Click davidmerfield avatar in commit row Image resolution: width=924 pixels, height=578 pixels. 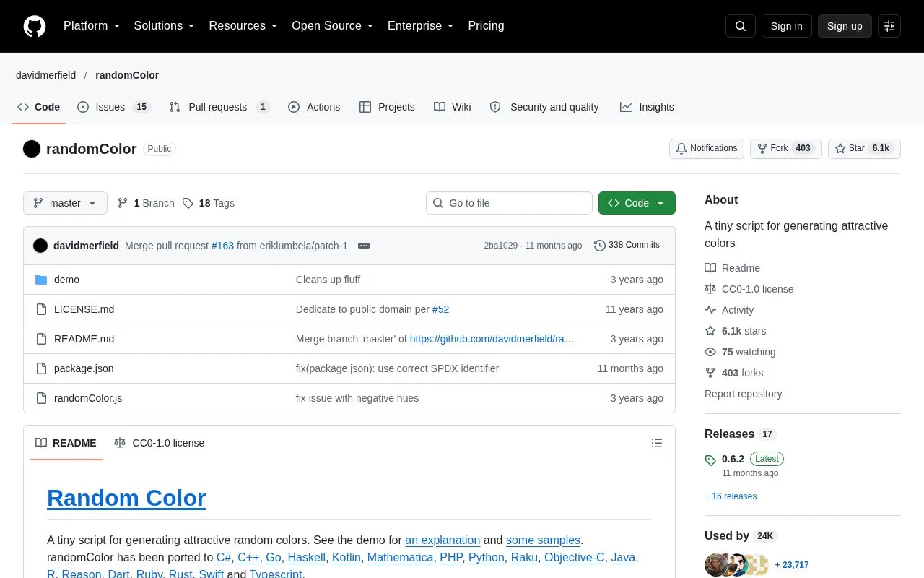coord(40,246)
